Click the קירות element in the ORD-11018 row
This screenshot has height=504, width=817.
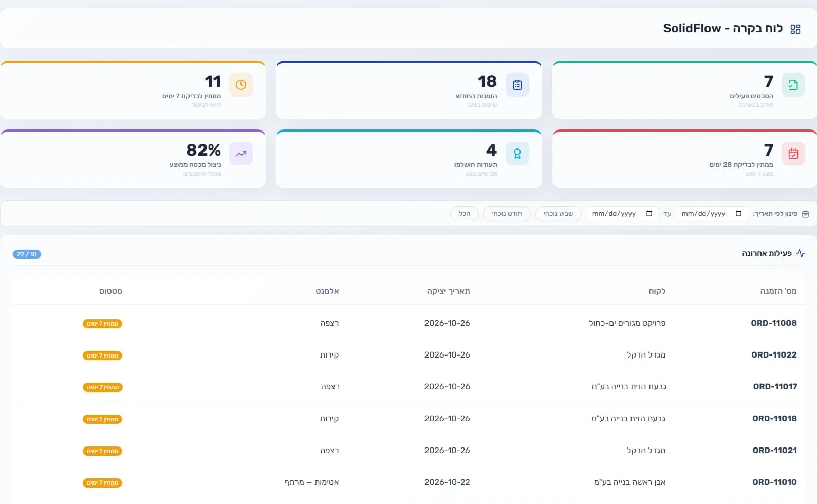pyautogui.click(x=329, y=419)
